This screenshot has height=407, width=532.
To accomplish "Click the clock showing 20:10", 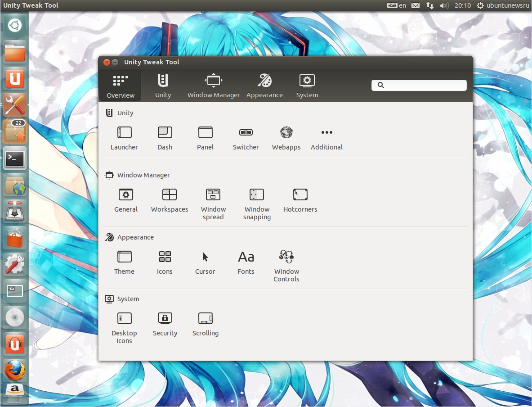I will (x=463, y=5).
